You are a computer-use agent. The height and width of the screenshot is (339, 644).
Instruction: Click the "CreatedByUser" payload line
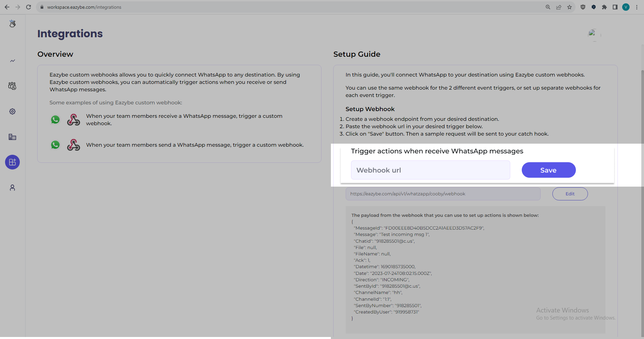coord(387,312)
